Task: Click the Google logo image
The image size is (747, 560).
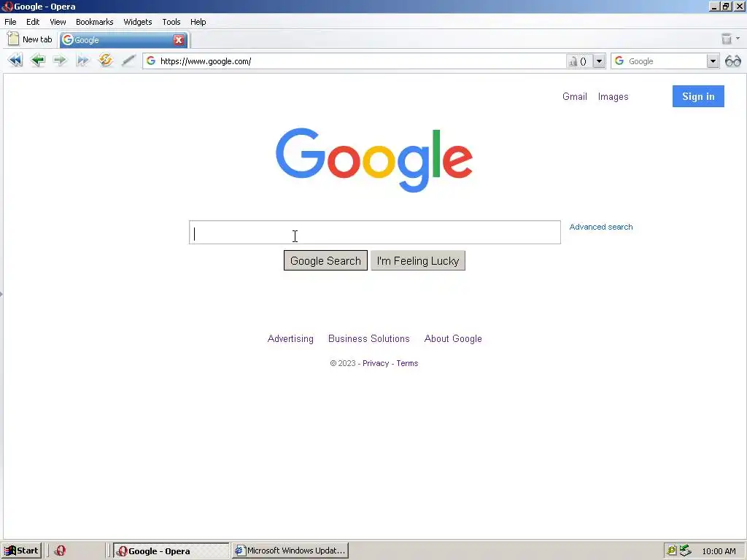Action: pyautogui.click(x=374, y=160)
